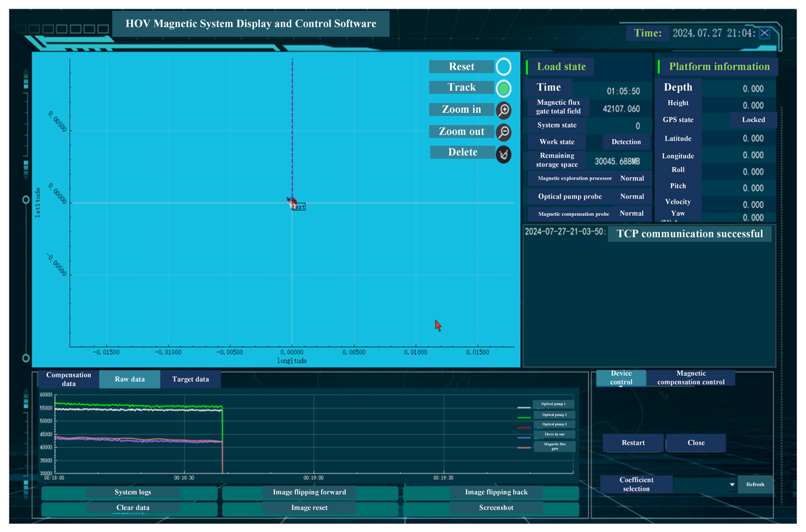Viewport: 806px width, 532px height.
Task: Click Image flipping forward button
Action: coord(309,492)
